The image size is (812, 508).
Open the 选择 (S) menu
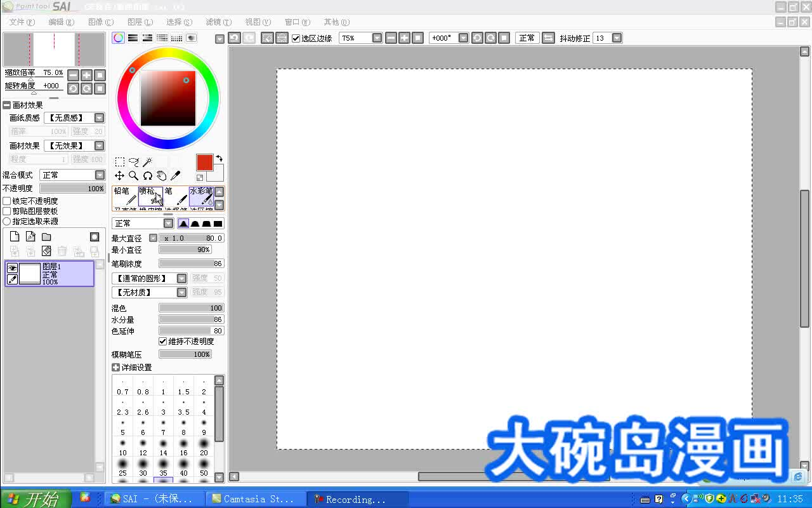pos(180,22)
